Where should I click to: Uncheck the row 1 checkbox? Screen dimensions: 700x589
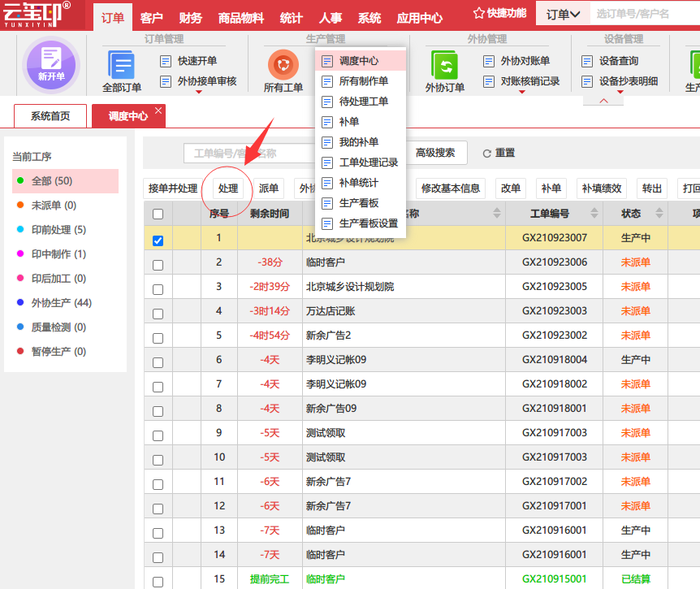click(x=158, y=240)
